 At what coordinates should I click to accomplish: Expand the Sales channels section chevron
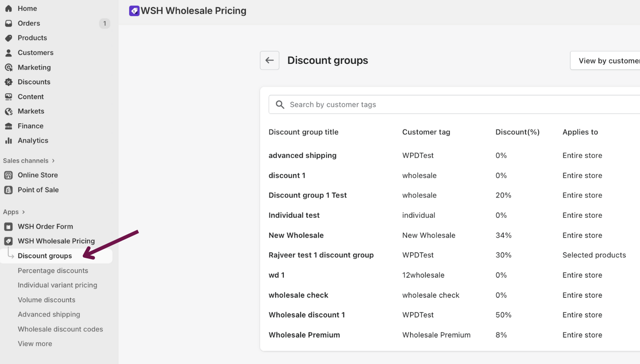pos(53,161)
